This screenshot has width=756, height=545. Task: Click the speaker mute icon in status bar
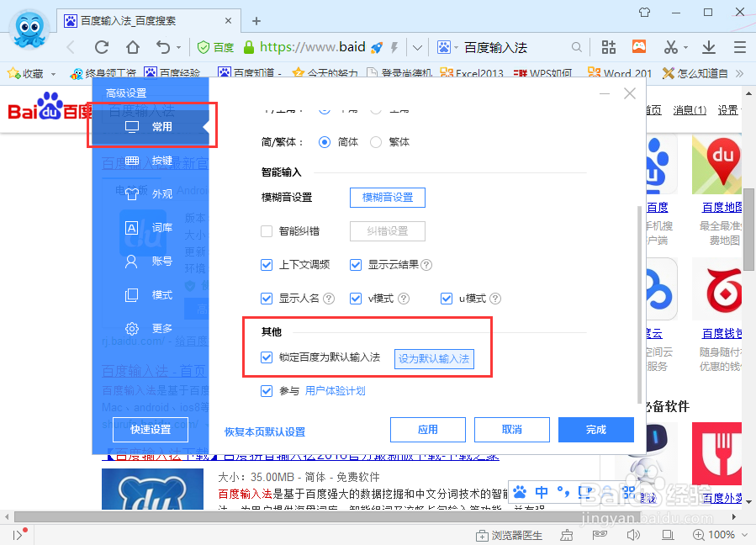pos(633,535)
